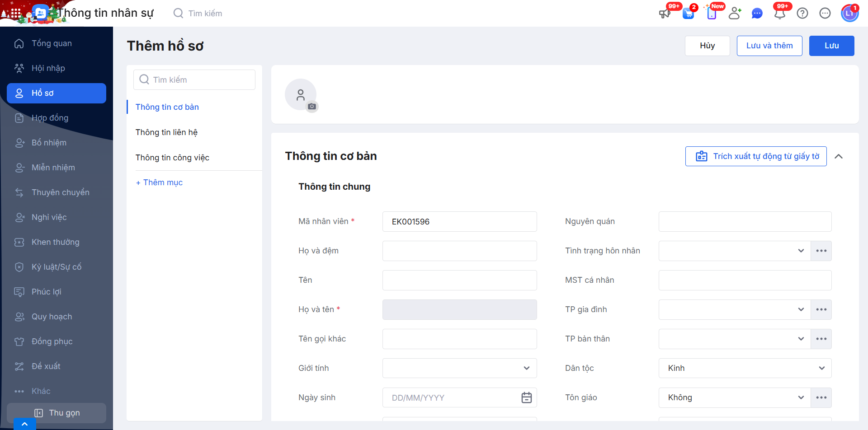Viewport: 868px width, 430px height.
Task: Open the notifications bell
Action: 780,14
